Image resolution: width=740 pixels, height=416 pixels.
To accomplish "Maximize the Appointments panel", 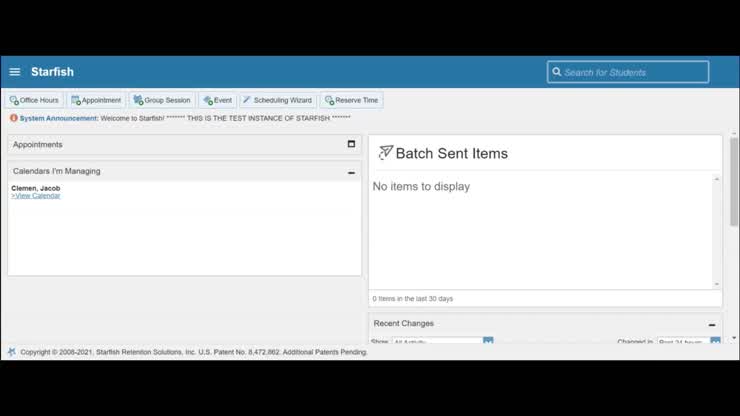I will [351, 144].
